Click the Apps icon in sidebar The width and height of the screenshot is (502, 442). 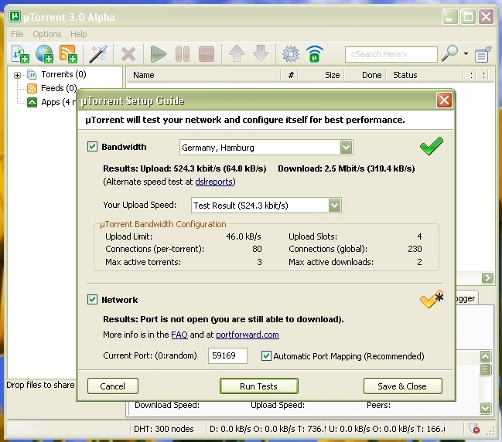pyautogui.click(x=32, y=102)
